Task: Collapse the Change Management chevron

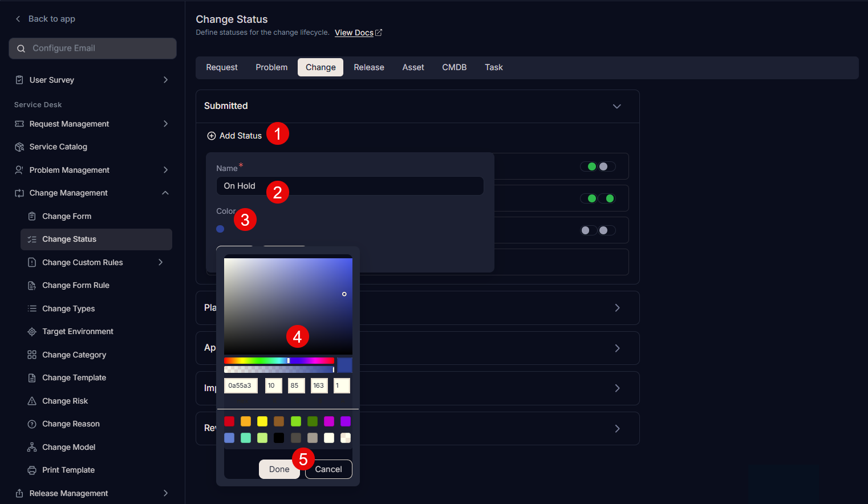Action: pos(165,193)
